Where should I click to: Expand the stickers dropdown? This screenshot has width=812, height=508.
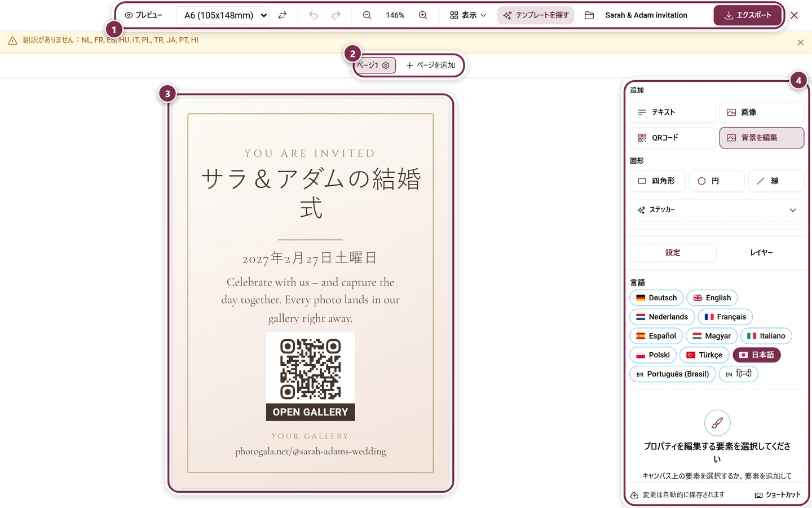click(x=717, y=210)
